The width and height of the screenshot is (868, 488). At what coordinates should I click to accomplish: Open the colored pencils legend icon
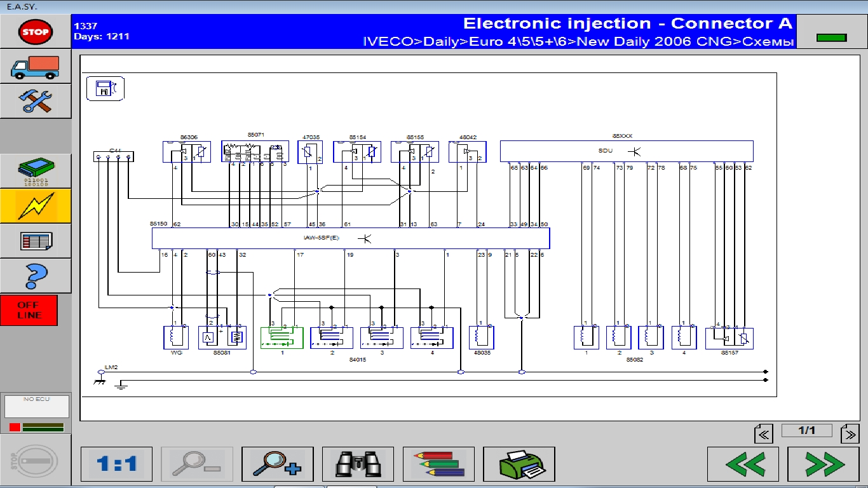[438, 464]
